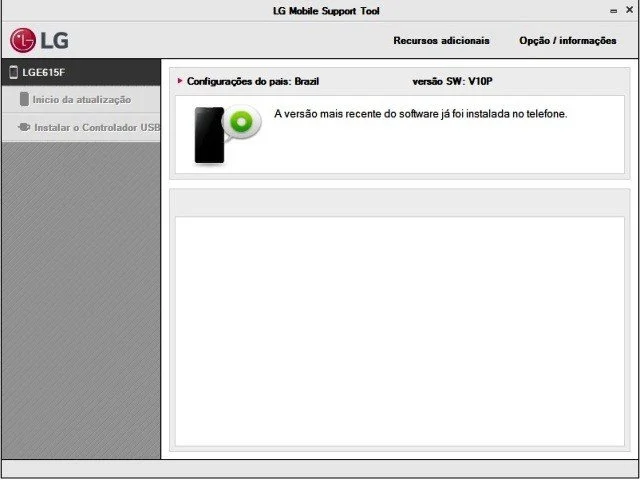
Task: Minimize the LG Mobile Support Tool window
Action: coord(613,11)
